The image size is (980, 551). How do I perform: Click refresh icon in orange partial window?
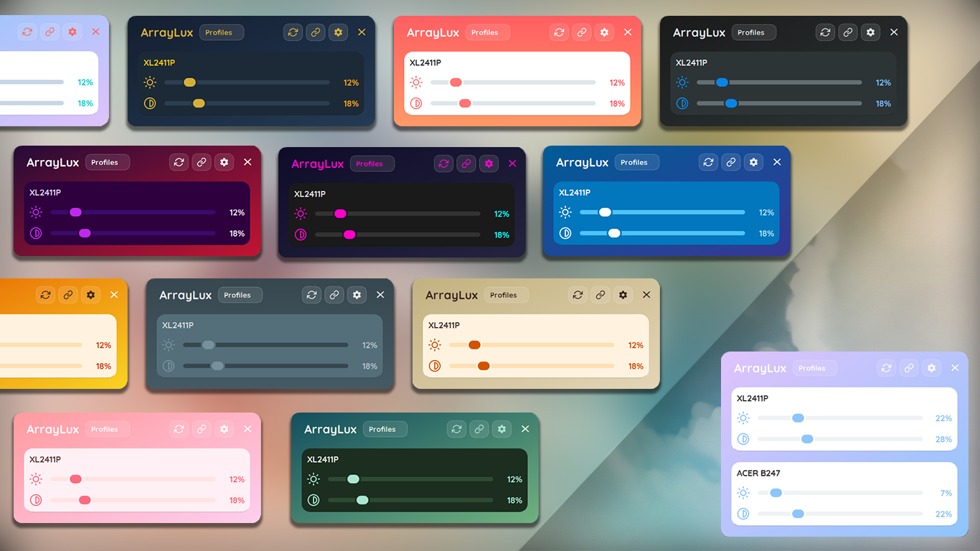click(x=45, y=295)
